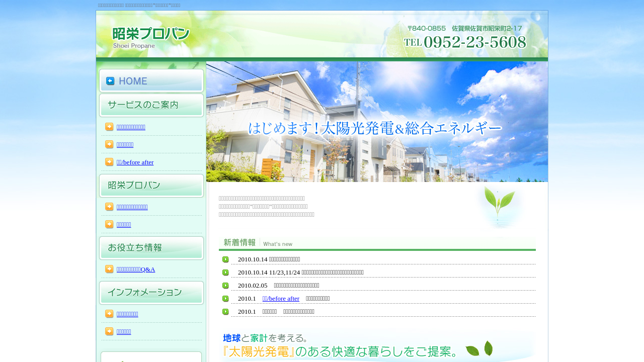The image size is (644, 362).
Task: Open the Q&A link under お役立ち情報
Action: 135,269
